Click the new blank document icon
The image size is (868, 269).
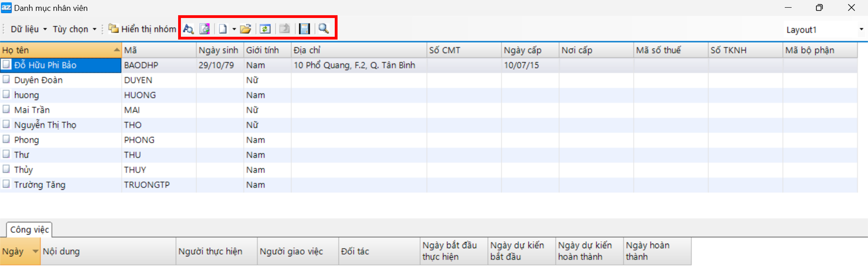coord(222,29)
